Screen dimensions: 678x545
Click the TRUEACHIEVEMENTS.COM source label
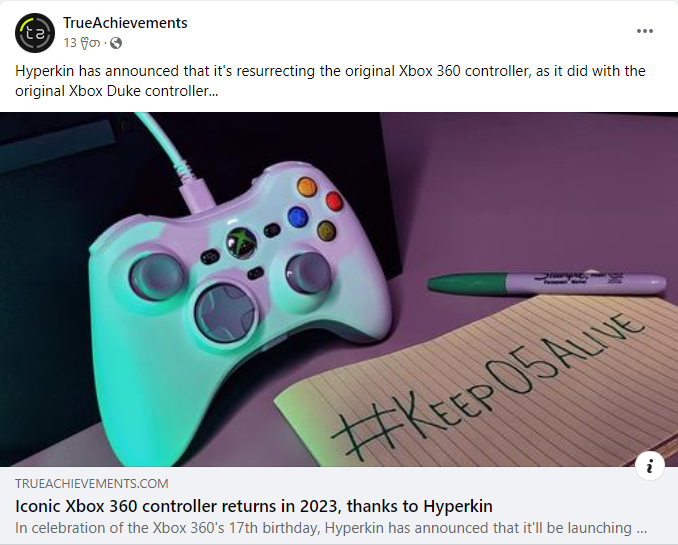[92, 484]
